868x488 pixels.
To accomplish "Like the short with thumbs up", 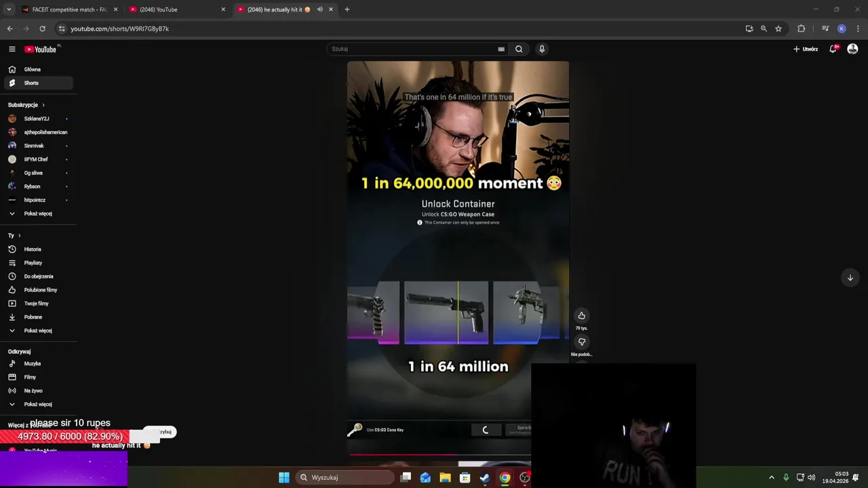I will coord(581,315).
